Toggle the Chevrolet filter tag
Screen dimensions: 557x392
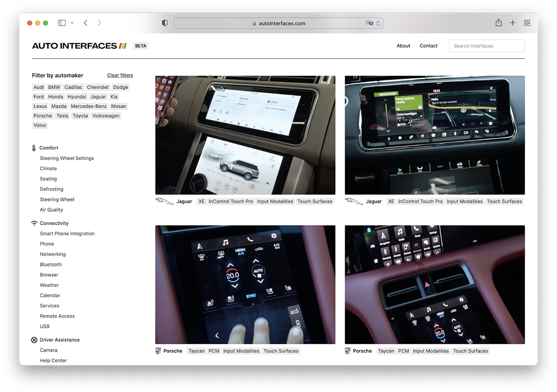click(98, 87)
